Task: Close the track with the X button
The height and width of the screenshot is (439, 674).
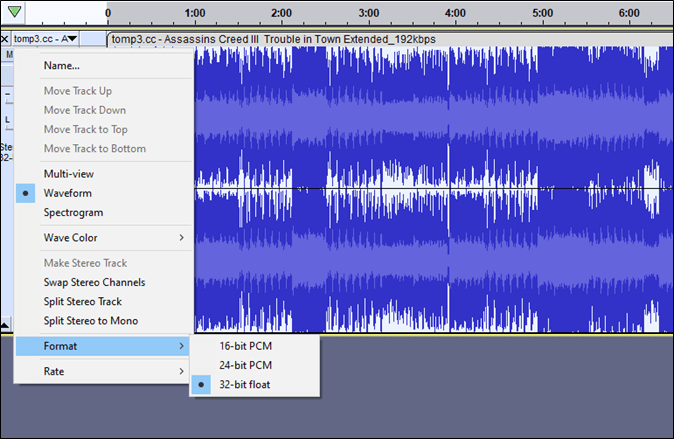Action: click(x=5, y=39)
